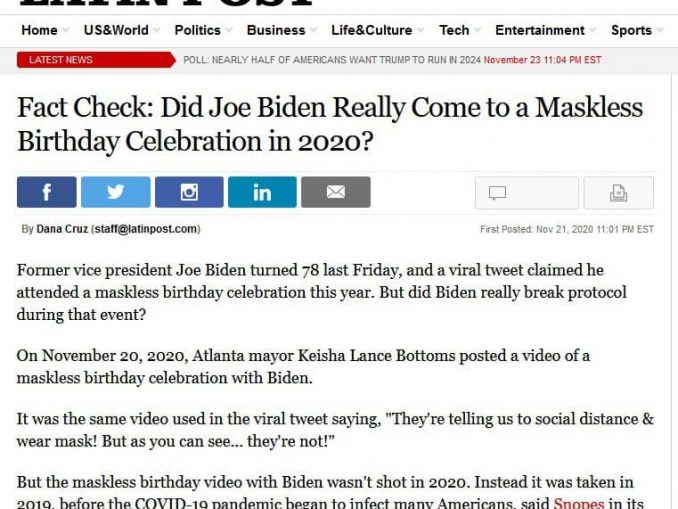Screen dimensions: 678x509
Task: Print article using printer icon
Action: (x=619, y=193)
